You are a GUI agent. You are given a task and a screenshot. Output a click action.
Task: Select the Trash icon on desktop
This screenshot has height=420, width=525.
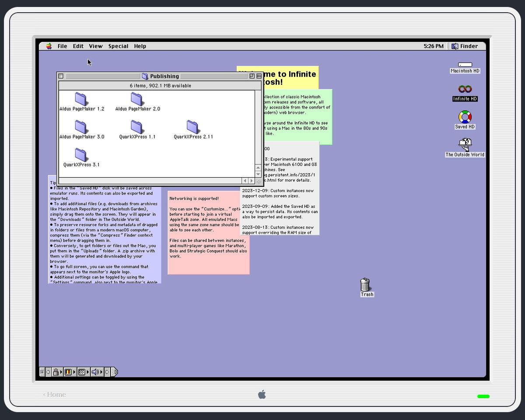pos(365,284)
